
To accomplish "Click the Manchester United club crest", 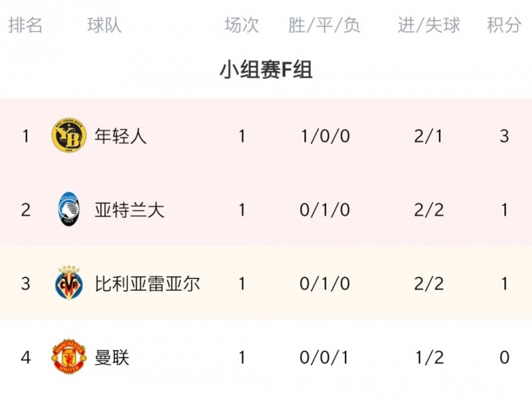I will [x=69, y=357].
